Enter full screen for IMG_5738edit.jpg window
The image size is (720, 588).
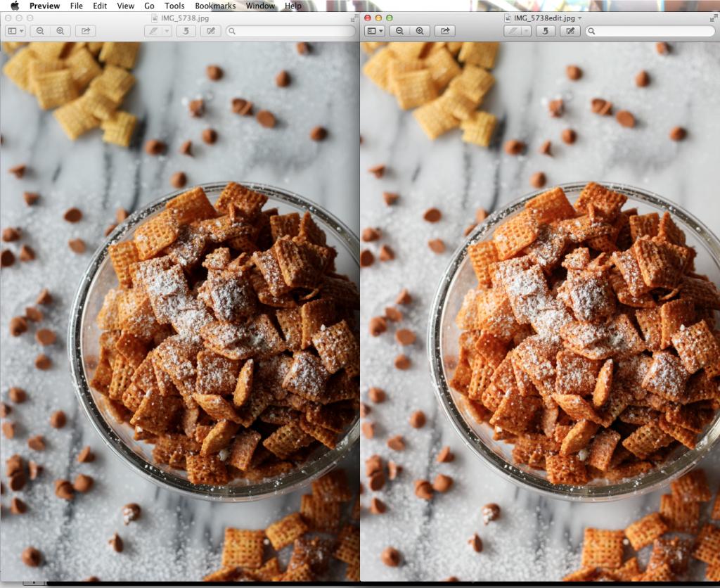(x=714, y=18)
